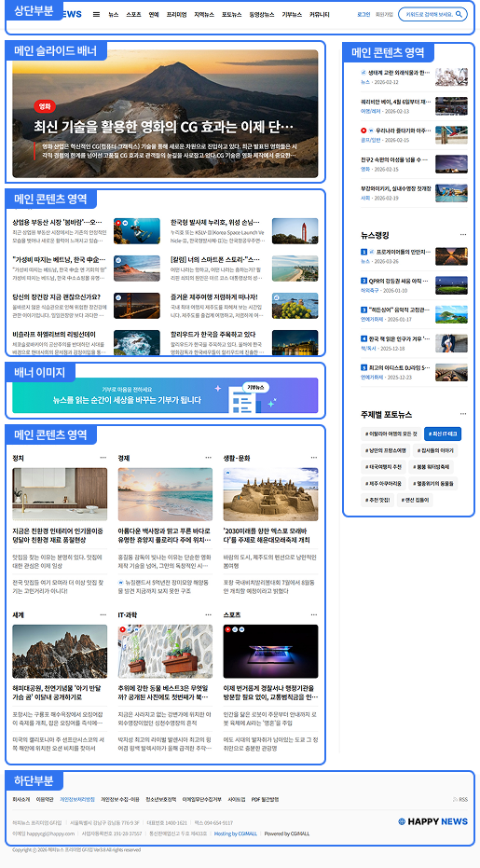Open the more dots next to 주제별 포토뉴스
The width and height of the screenshot is (480, 868).
tap(463, 414)
